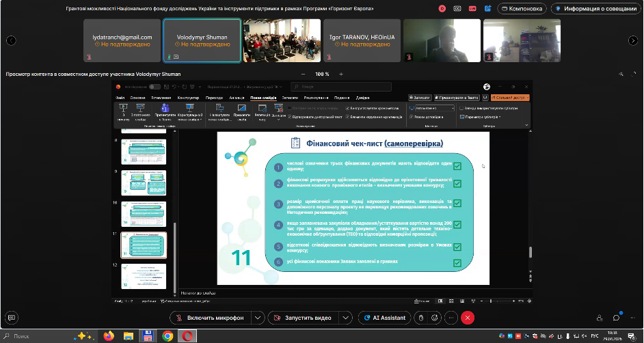This screenshot has height=343, width=644.
Task: Open the participants panel icon
Action: (x=600, y=318)
